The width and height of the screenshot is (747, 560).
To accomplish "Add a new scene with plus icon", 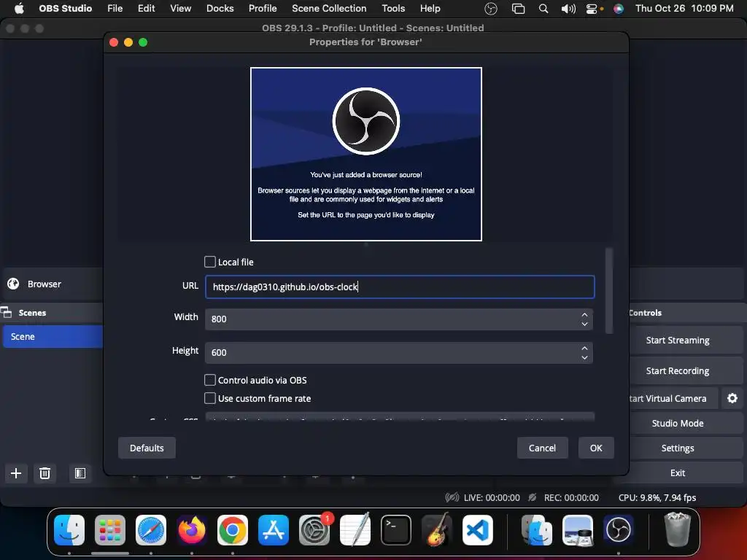I will pos(16,473).
